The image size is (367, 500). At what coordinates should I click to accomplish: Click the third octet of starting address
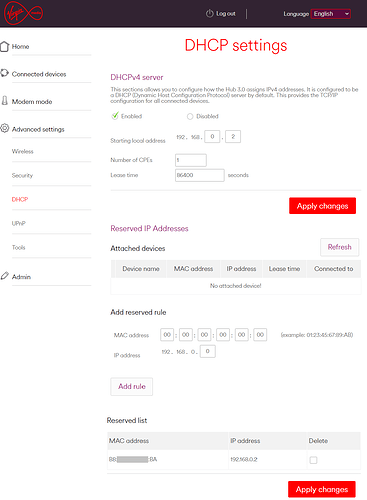click(212, 137)
